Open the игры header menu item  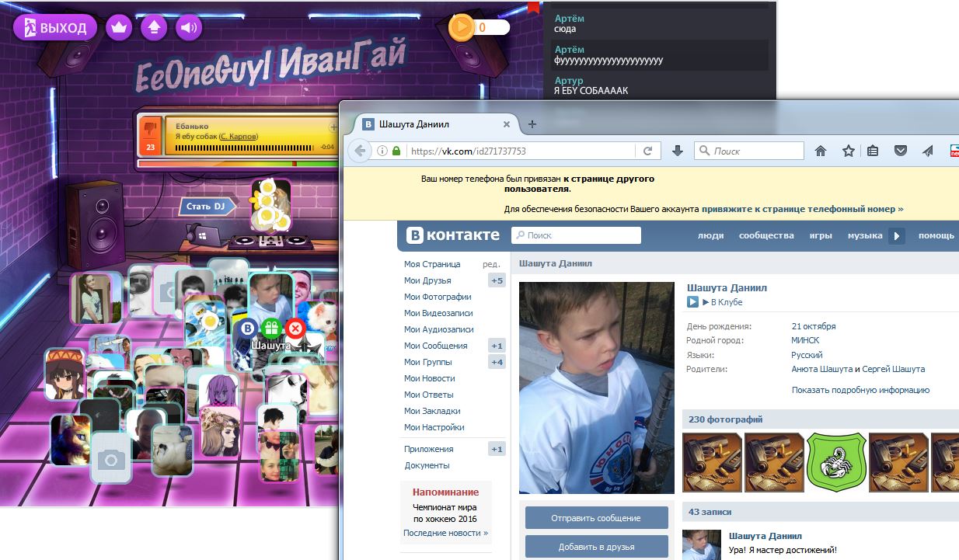[820, 235]
